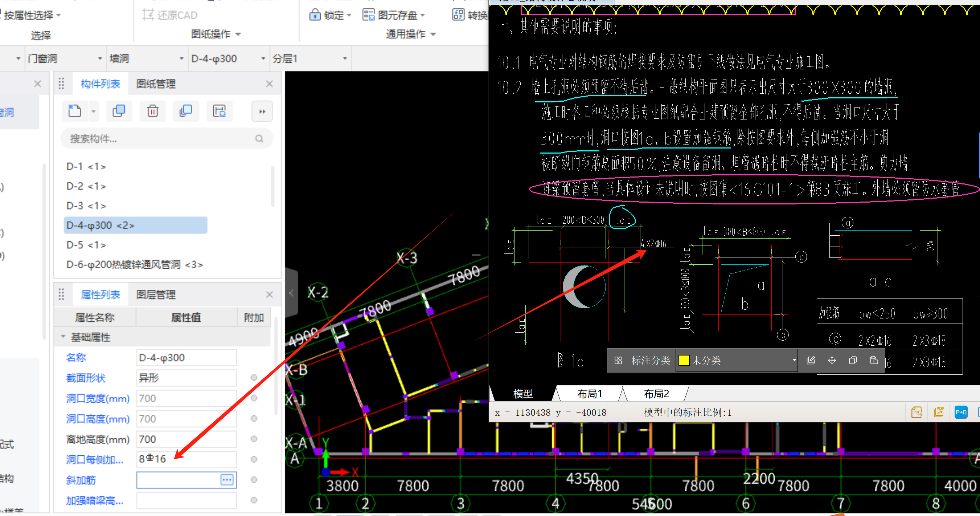Switch to the 模型 tab in CAD viewer
980x516 pixels.
point(523,393)
